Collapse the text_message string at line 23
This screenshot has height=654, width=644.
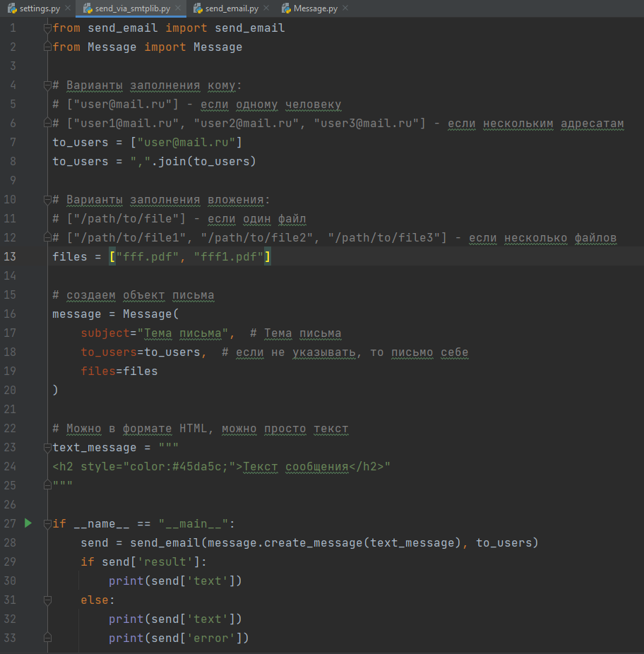[47, 447]
